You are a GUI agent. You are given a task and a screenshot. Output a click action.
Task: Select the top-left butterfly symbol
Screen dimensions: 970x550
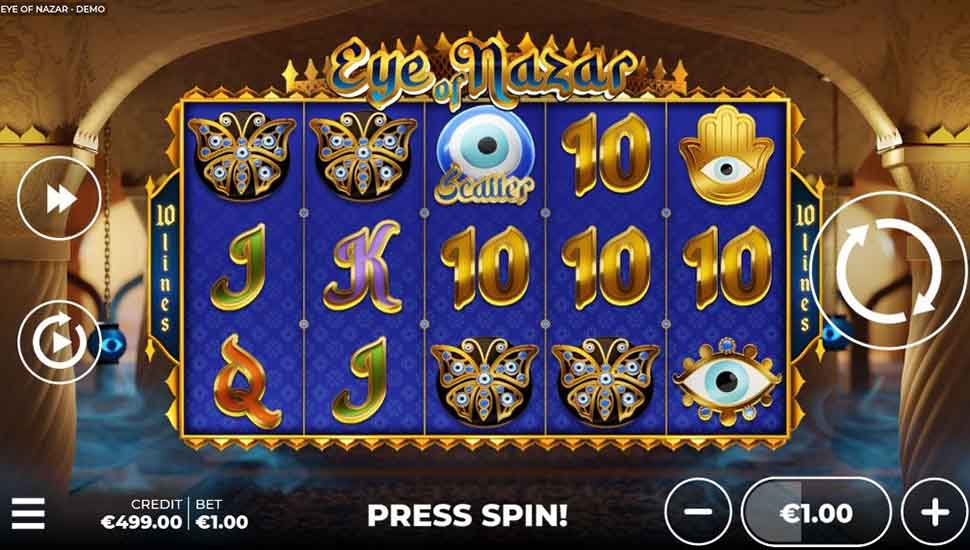click(242, 156)
